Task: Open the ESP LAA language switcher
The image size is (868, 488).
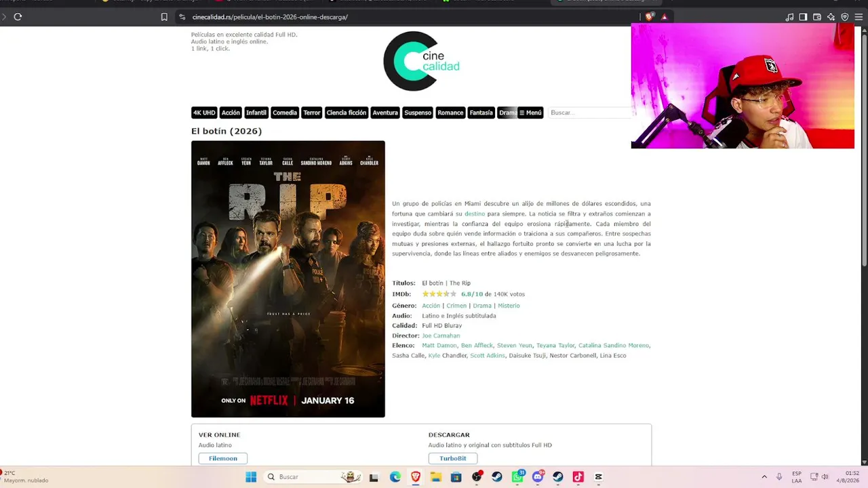Action: (x=797, y=477)
